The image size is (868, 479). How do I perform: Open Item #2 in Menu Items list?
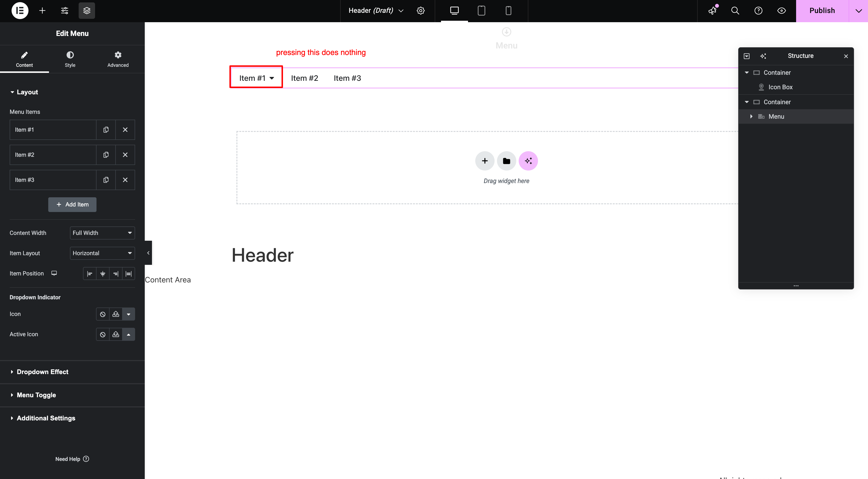tap(53, 155)
